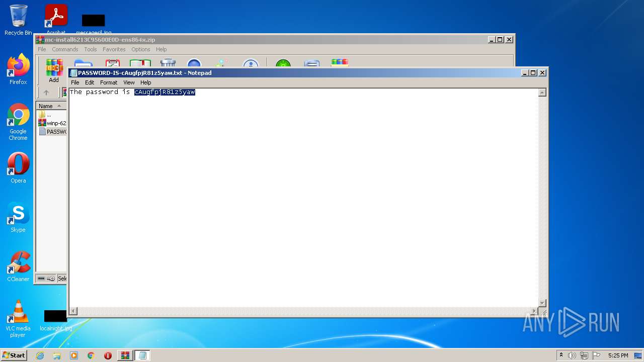Click Opera icon in the taskbar
This screenshot has width=644, height=362.
(x=108, y=355)
